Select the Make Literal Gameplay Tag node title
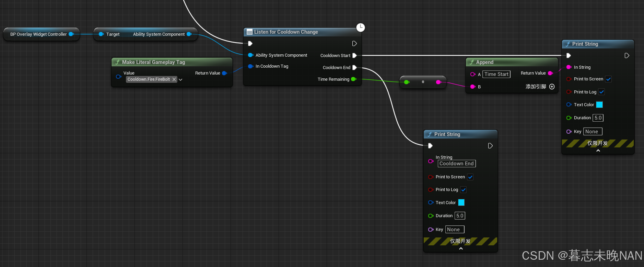The width and height of the screenshot is (644, 267). coord(153,62)
